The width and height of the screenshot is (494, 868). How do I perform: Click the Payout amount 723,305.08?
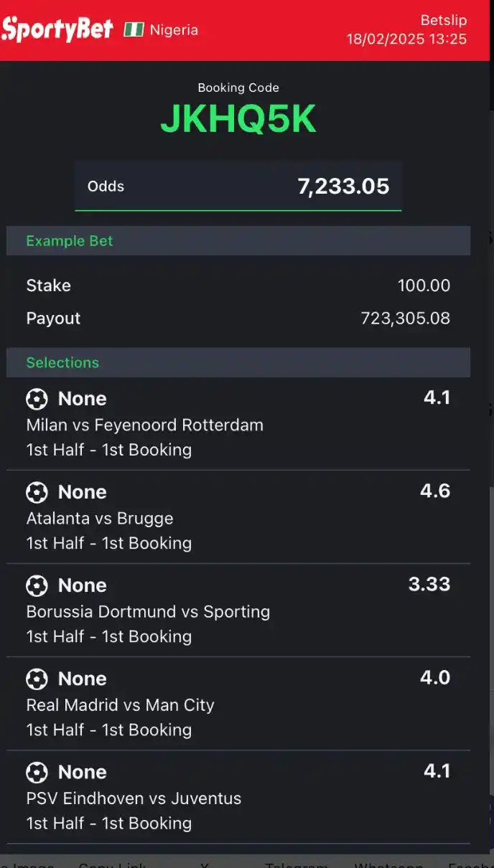point(406,318)
